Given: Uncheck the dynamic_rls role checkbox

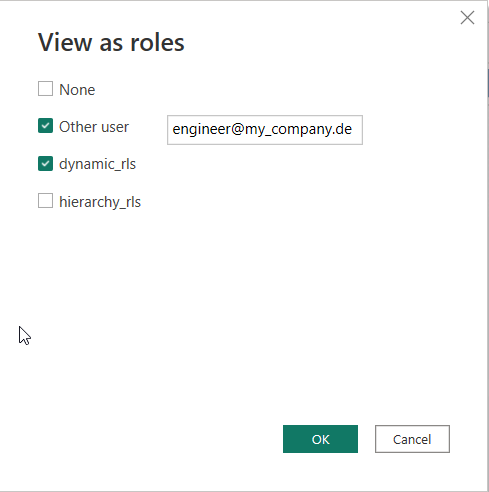Looking at the screenshot, I should [45, 164].
